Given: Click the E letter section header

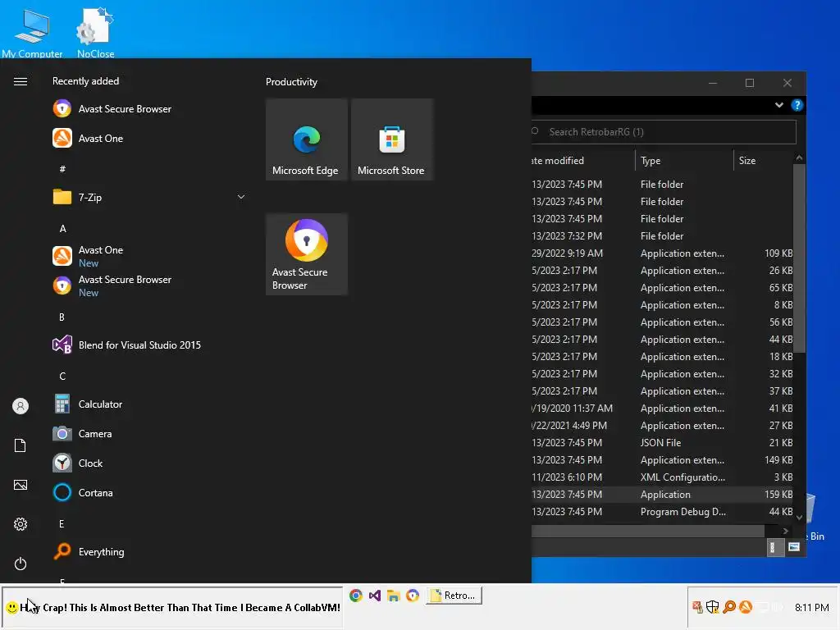Looking at the screenshot, I should click(x=62, y=524).
